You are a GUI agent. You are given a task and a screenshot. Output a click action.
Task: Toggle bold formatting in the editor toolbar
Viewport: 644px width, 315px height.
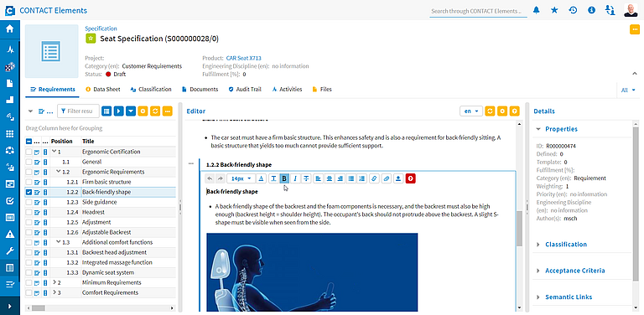(x=283, y=178)
